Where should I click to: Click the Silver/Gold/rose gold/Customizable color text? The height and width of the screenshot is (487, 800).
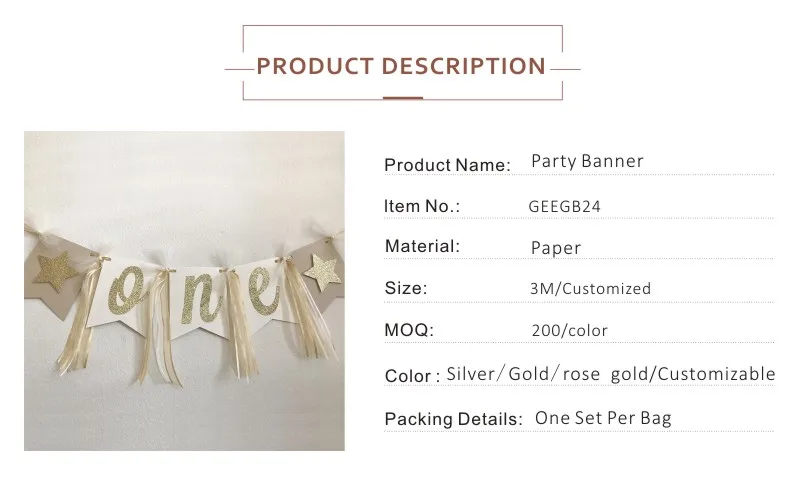point(610,374)
